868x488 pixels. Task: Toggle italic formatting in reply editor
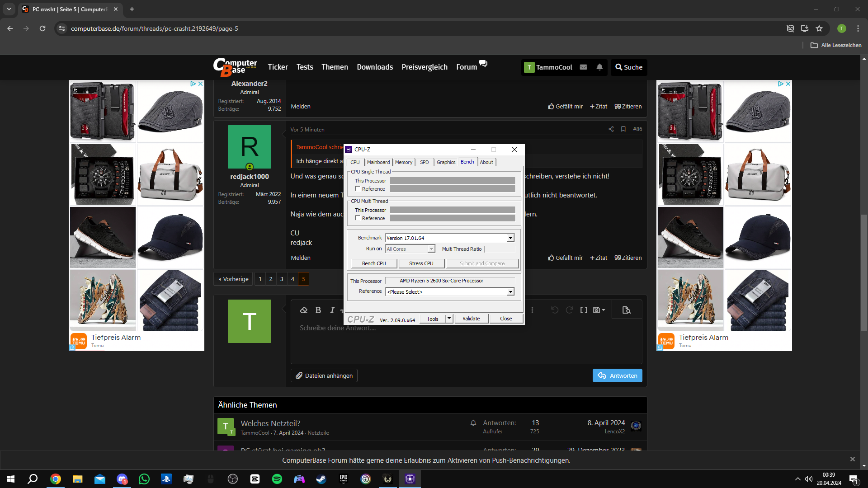coord(332,310)
